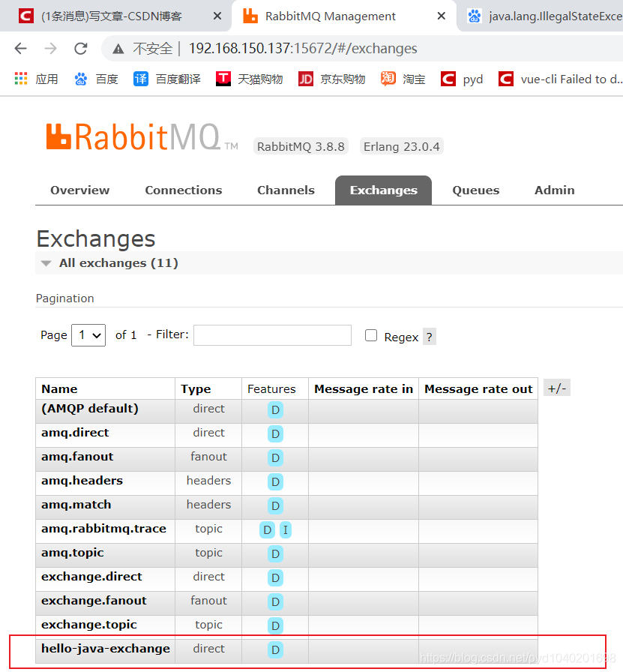Switch to the Channels tab
Viewport: 623px width, 672px height.
(286, 190)
